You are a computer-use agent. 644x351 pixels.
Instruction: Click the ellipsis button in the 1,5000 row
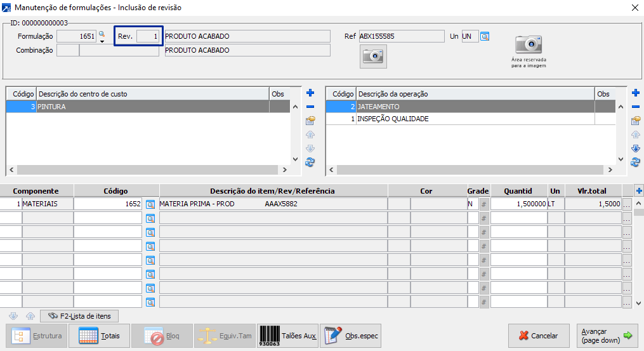point(627,204)
